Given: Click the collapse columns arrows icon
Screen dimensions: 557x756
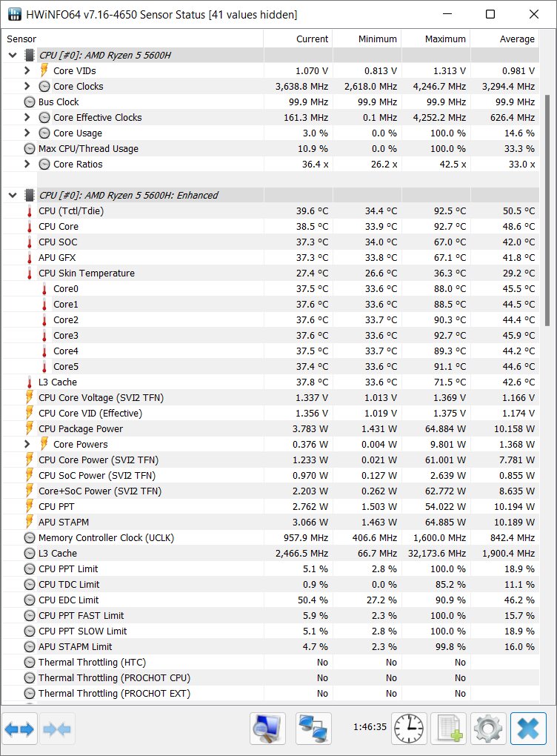Looking at the screenshot, I should point(57,729).
